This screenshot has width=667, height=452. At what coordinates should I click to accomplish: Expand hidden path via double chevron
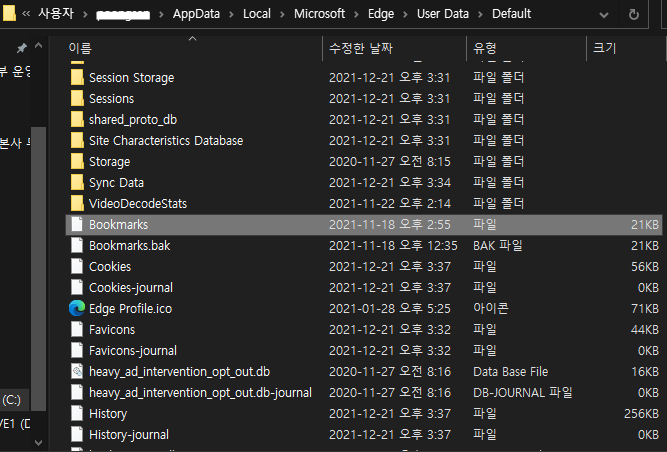pyautogui.click(x=26, y=14)
